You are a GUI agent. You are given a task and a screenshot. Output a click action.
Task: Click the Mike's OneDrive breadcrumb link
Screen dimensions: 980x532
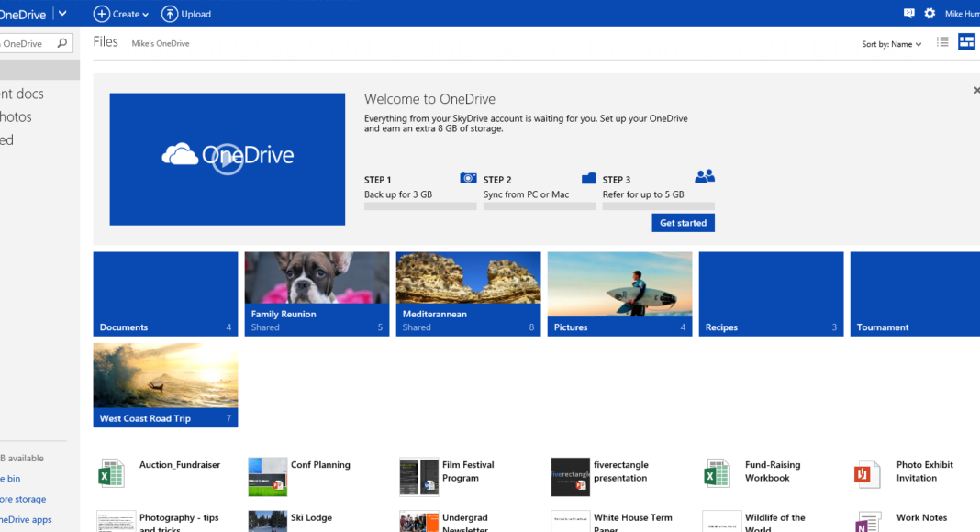[161, 44]
